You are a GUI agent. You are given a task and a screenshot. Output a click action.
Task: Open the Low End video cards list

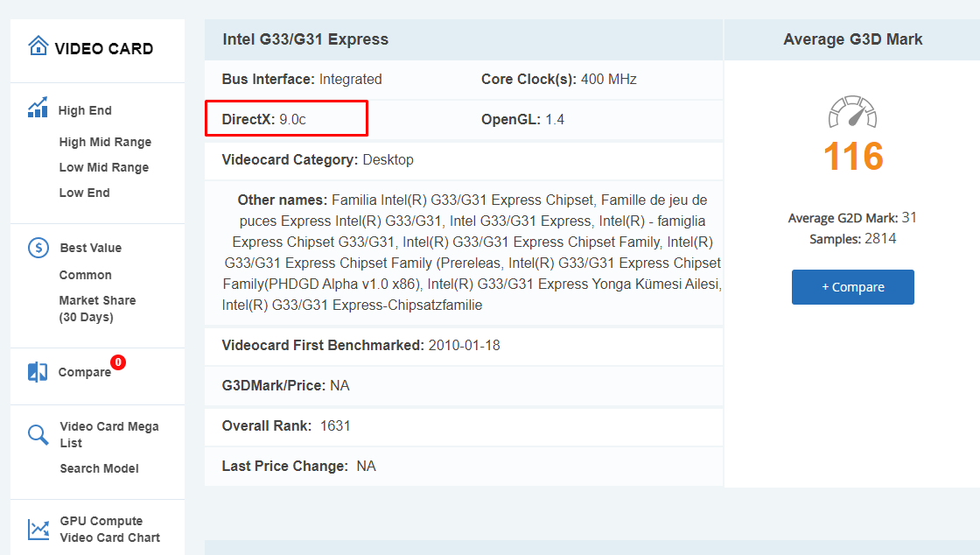click(84, 193)
